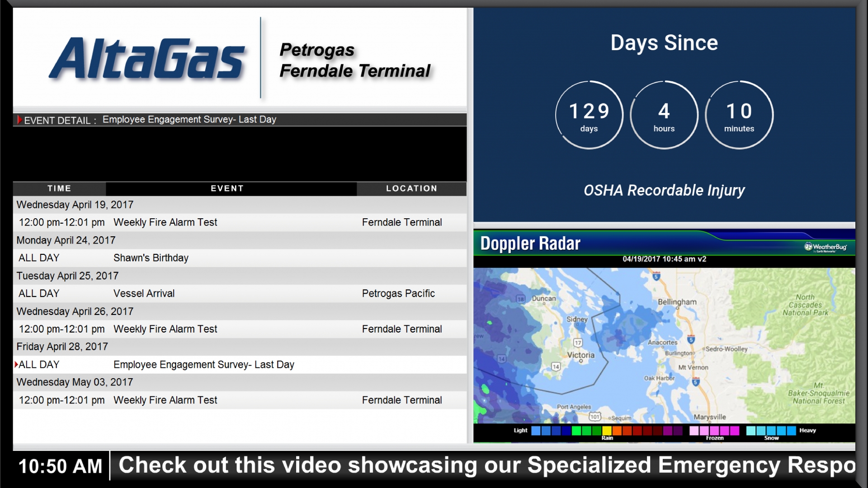Image resolution: width=868 pixels, height=488 pixels.
Task: Click the 129 days counter circle
Action: (589, 115)
